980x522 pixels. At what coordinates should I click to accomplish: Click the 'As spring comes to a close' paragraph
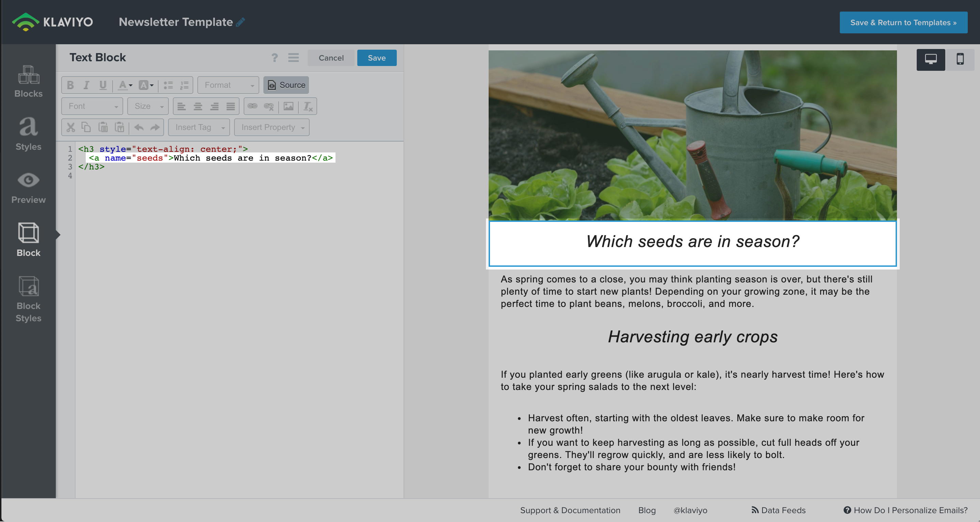click(687, 291)
